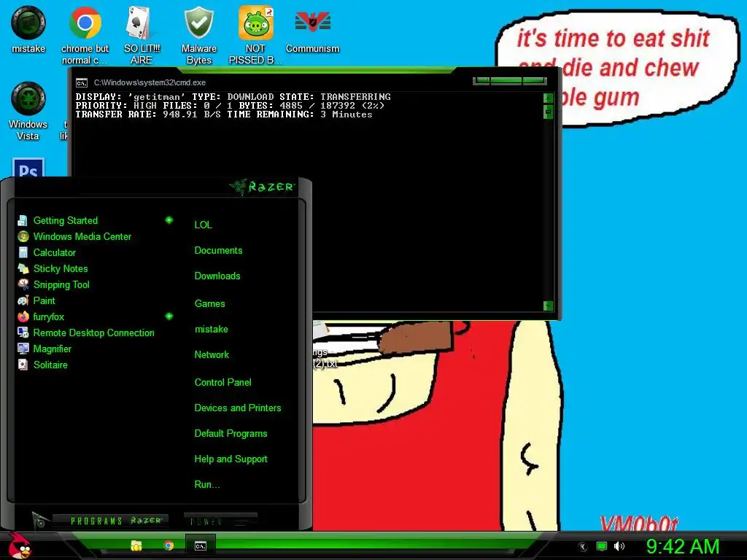The width and height of the screenshot is (747, 560).
Task: Open the file explorer folder on taskbar
Action: click(136, 545)
